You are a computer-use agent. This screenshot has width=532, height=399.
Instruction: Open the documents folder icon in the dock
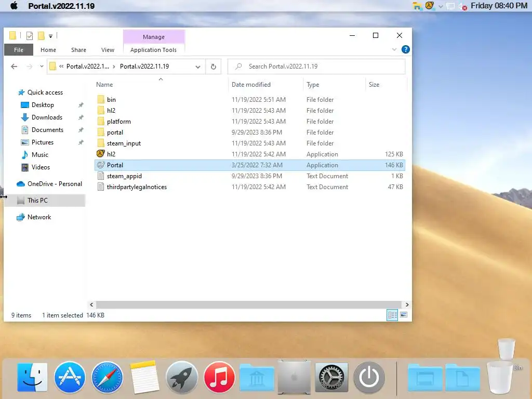click(462, 377)
